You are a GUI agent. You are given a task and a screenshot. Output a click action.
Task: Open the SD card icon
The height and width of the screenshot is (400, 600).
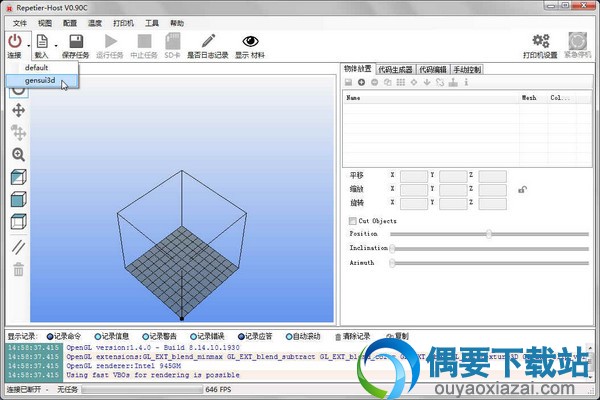point(172,41)
